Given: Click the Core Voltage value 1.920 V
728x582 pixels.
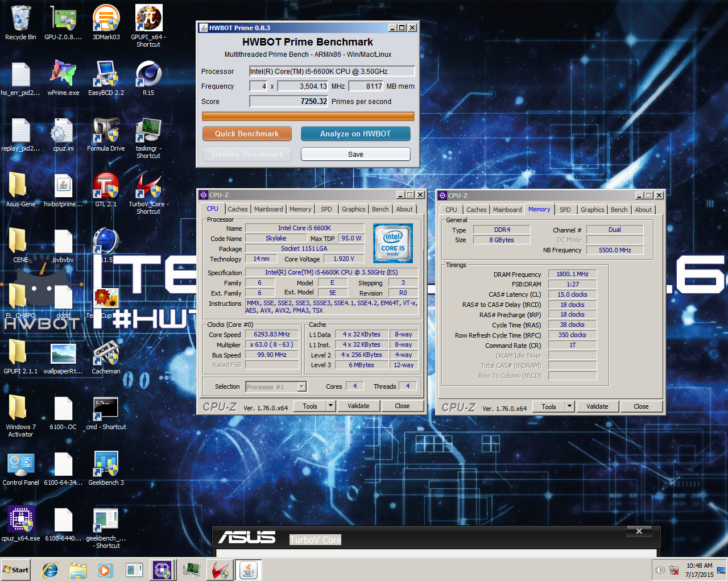Looking at the screenshot, I should pos(344,259).
